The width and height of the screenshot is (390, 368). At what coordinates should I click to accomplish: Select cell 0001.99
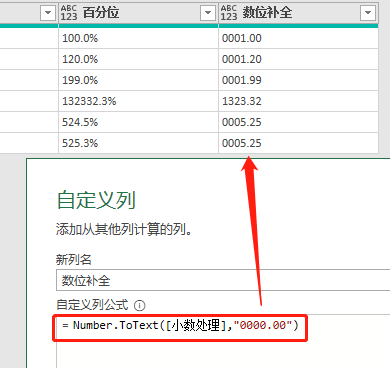coord(298,80)
